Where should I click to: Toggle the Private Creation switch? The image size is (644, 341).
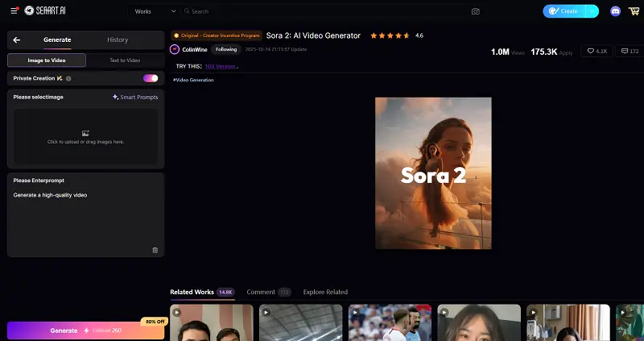151,78
